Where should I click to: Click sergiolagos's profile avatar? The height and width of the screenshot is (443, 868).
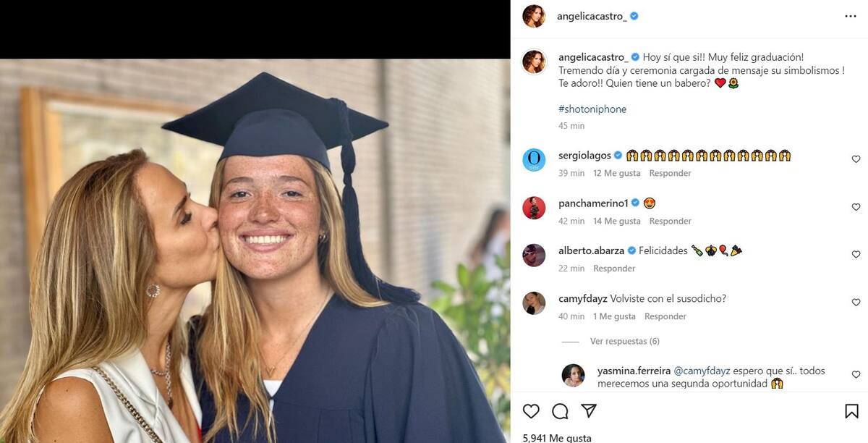534,160
